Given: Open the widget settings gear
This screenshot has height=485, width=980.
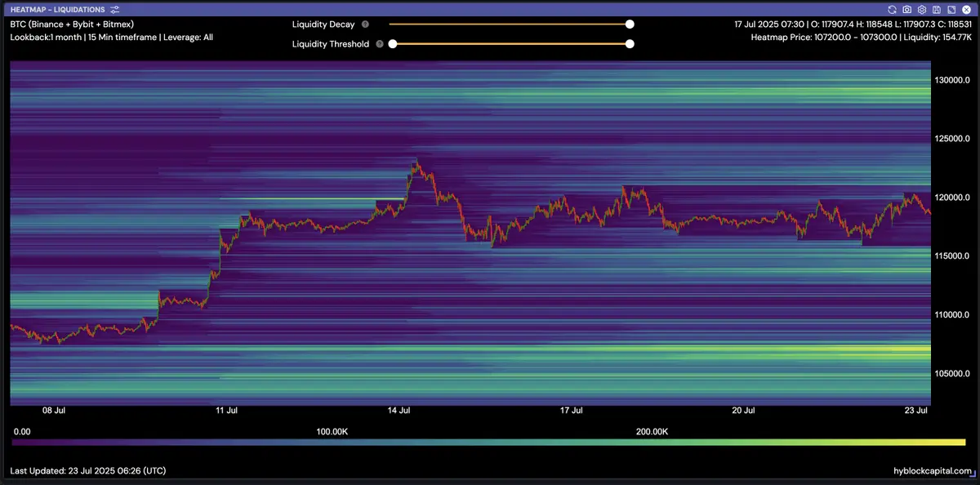Looking at the screenshot, I should [922, 9].
